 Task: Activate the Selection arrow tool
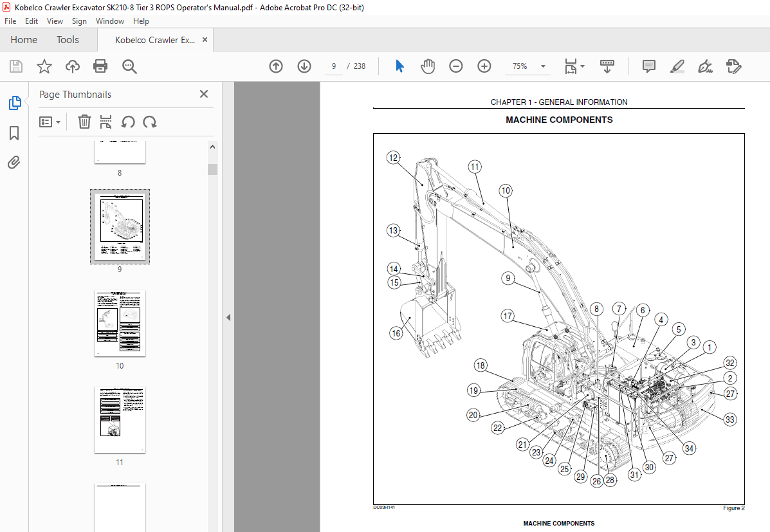point(399,66)
